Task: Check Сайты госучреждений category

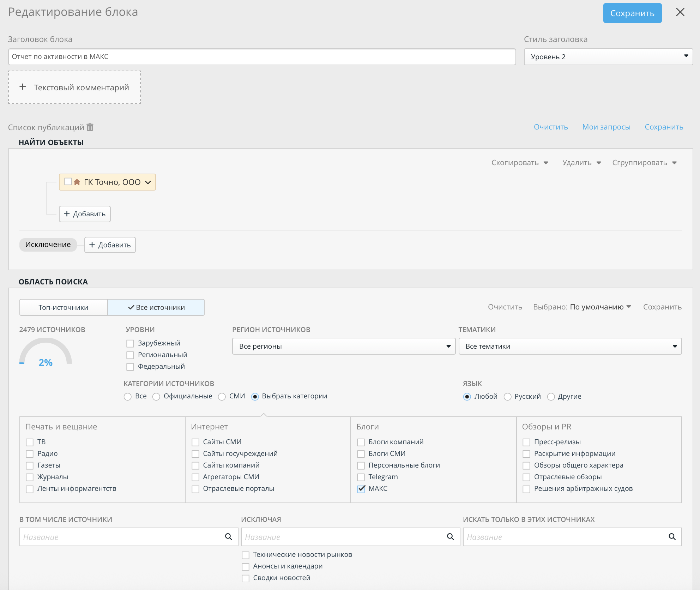Action: click(x=195, y=454)
